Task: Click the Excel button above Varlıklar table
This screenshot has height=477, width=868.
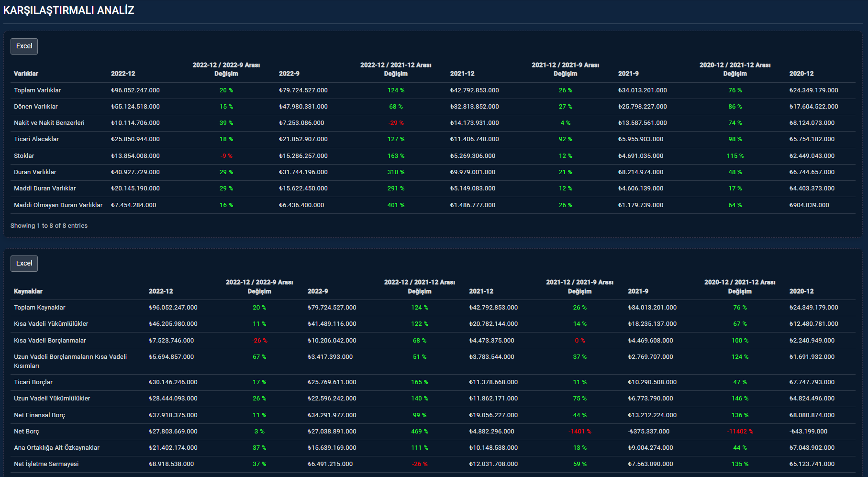Action: [24, 46]
